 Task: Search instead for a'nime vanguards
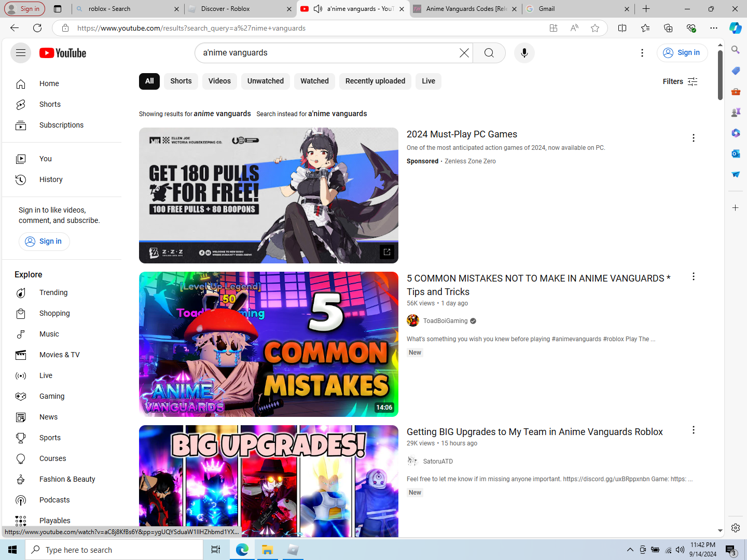337,114
